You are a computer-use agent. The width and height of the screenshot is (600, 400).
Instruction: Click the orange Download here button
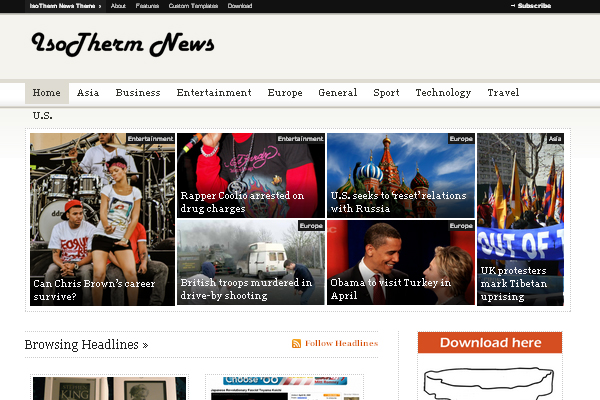point(490,343)
